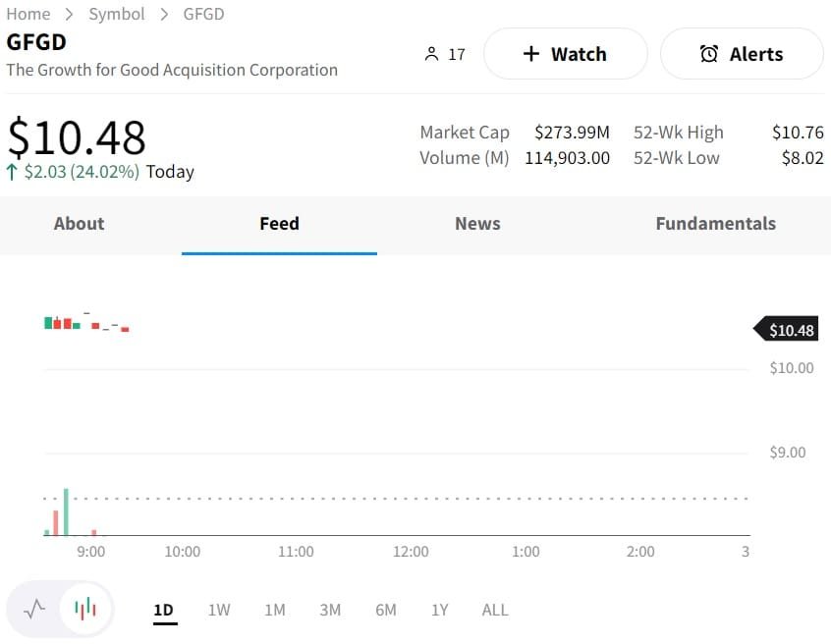Select the 1M time range
This screenshot has width=831, height=644.
pyautogui.click(x=275, y=610)
